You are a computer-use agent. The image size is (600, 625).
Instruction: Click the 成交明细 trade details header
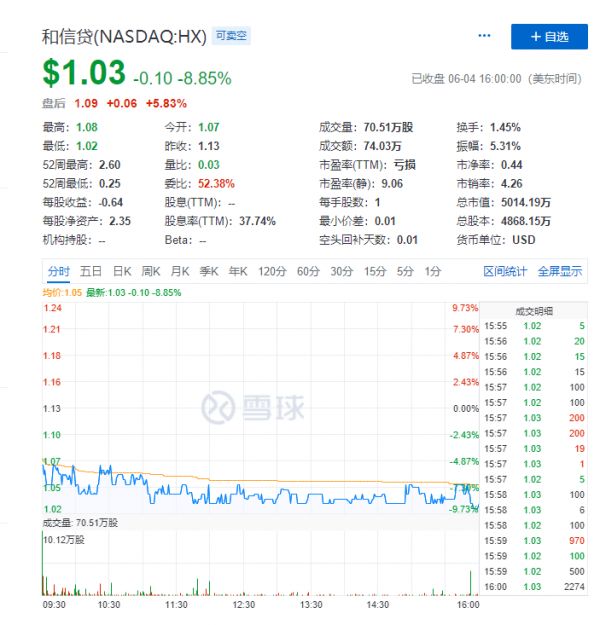[535, 310]
